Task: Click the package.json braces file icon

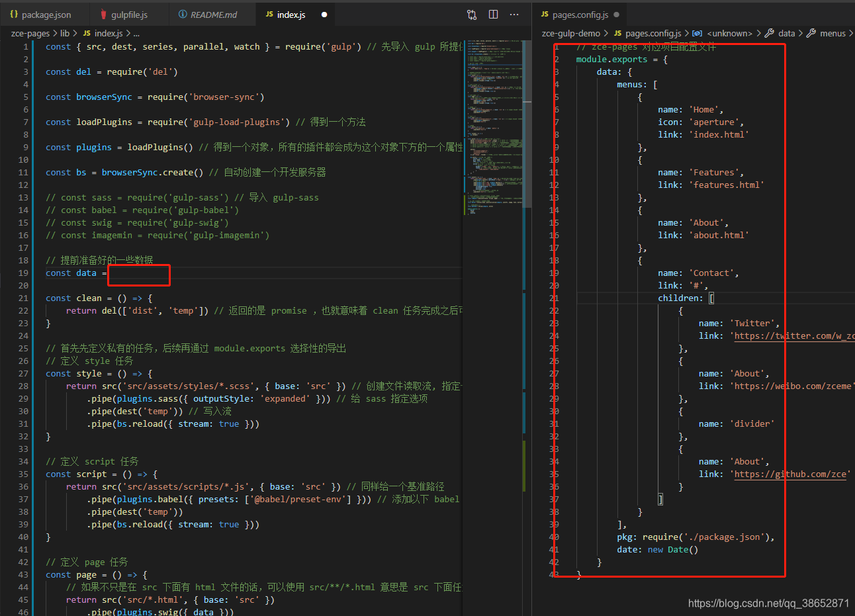Action: coord(14,14)
